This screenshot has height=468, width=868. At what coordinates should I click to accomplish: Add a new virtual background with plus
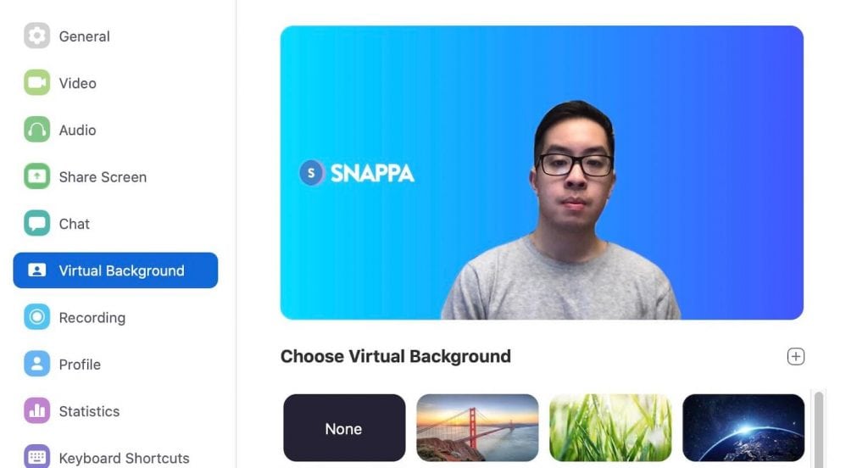[795, 357]
